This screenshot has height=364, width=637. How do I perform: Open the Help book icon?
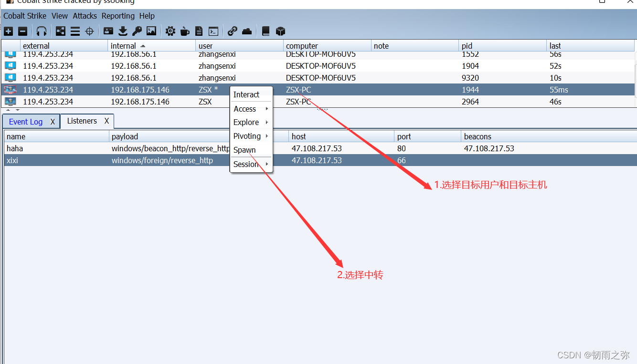point(266,31)
